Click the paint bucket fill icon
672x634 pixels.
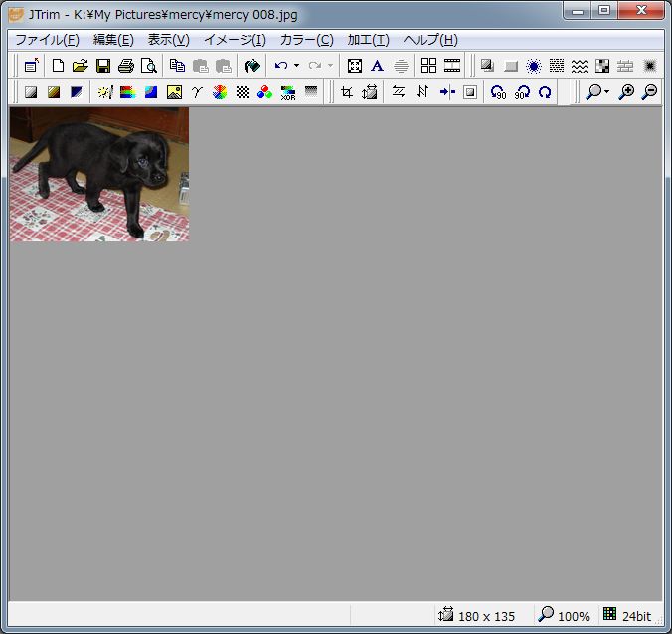point(252,66)
